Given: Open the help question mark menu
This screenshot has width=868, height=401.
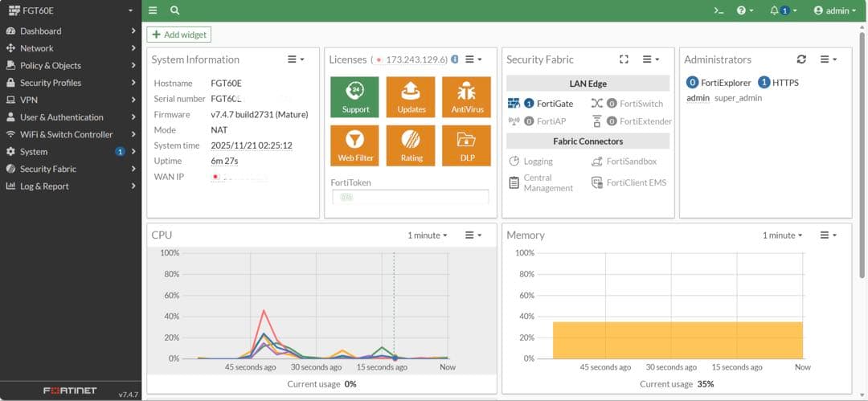Looking at the screenshot, I should 745,10.
